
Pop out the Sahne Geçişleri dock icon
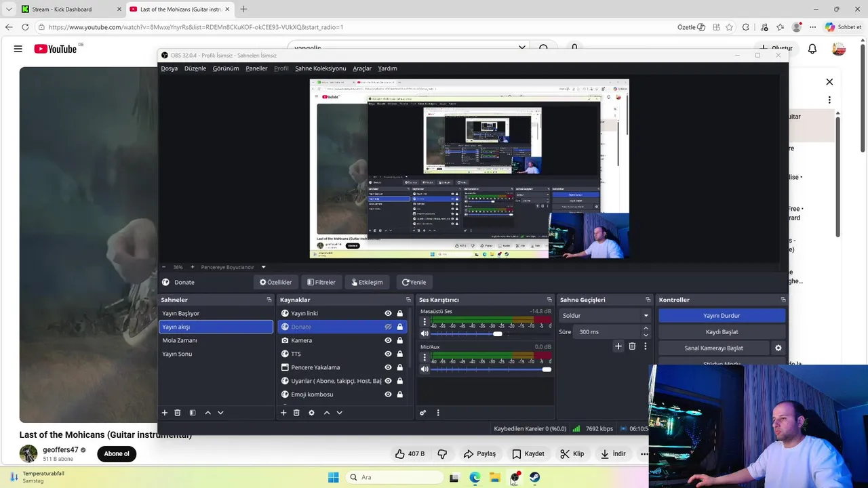coord(648,300)
